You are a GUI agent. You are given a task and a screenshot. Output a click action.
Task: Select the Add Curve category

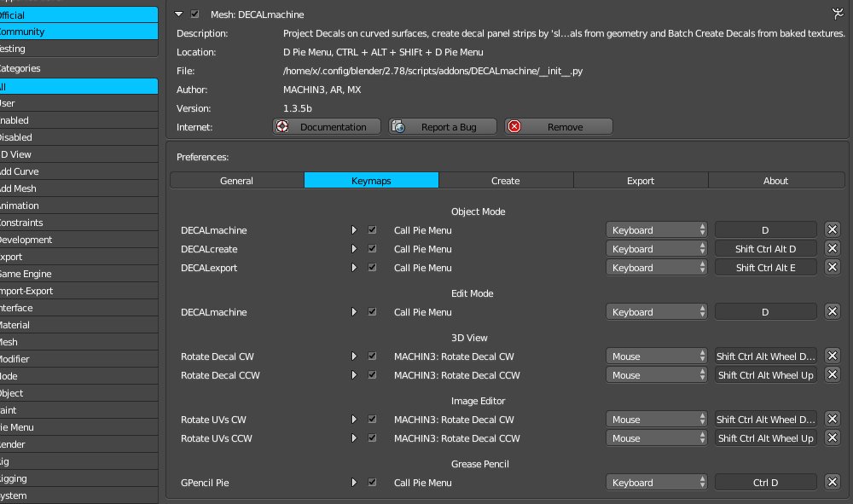(78, 171)
